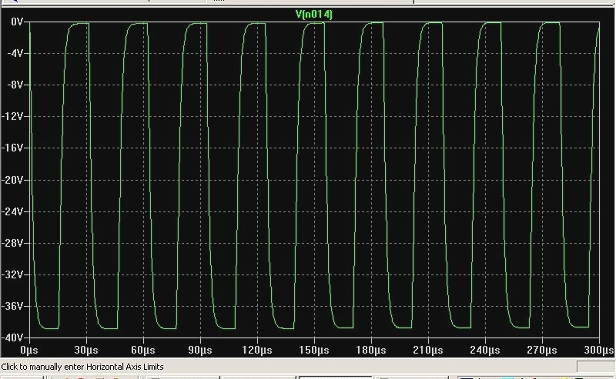Click the -40V vertical axis label
The width and height of the screenshot is (616, 379).
coord(13,337)
